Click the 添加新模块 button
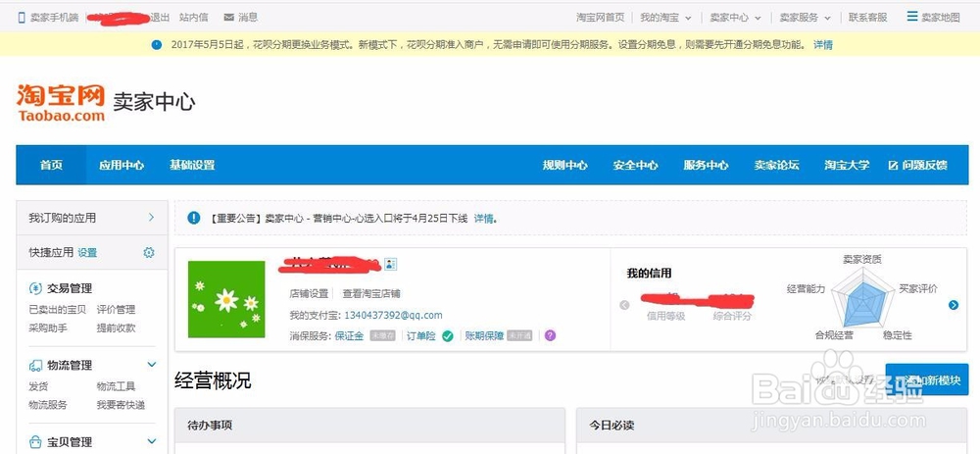This screenshot has width=980, height=454. (x=927, y=379)
